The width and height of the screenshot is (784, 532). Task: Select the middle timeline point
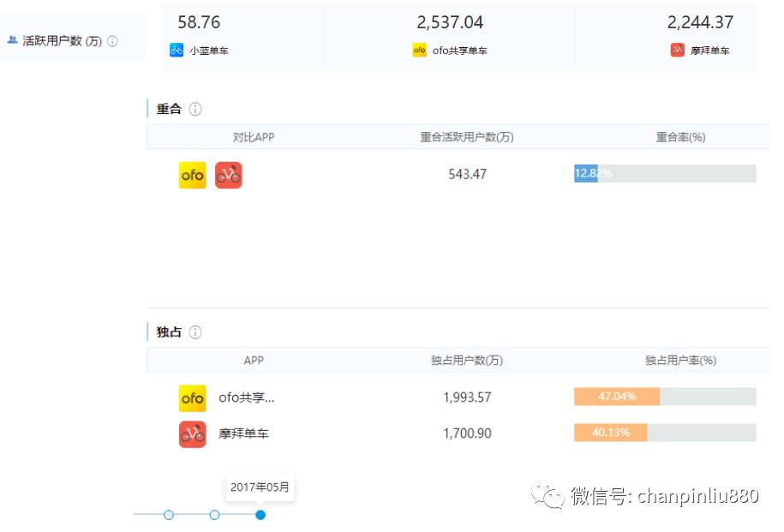[214, 515]
